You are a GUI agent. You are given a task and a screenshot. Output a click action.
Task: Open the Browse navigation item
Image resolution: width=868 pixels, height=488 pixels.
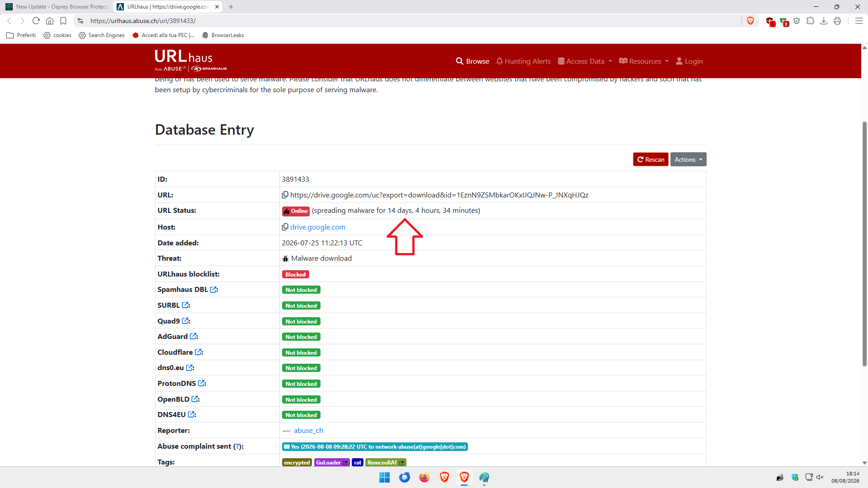click(x=472, y=61)
